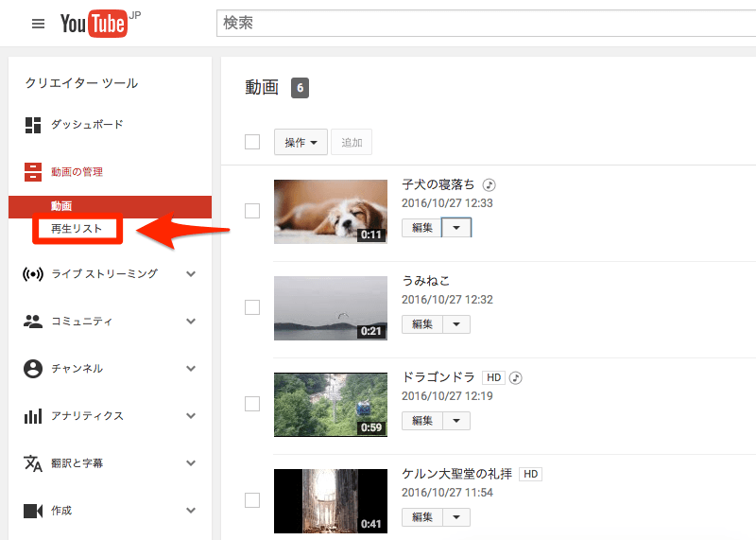Open edit dropdown arrow for うみねこ
Screen dimensions: 756x540
[x=456, y=324]
